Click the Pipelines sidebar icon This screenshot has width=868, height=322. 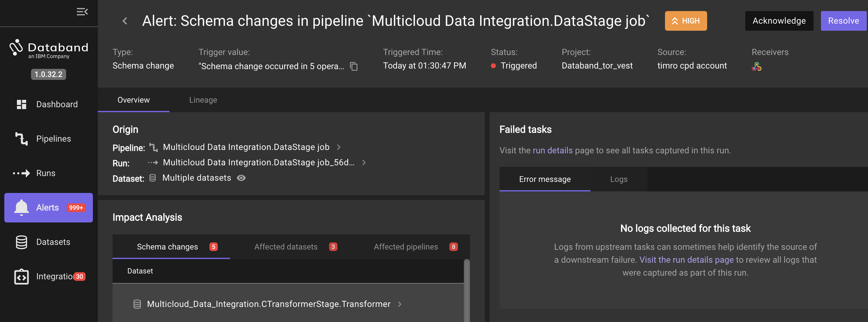click(x=22, y=139)
